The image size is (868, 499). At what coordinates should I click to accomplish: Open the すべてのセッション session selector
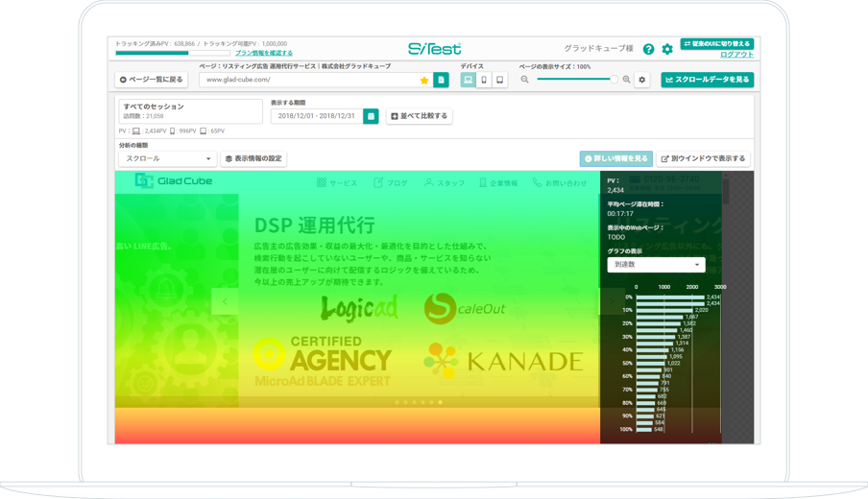(190, 111)
